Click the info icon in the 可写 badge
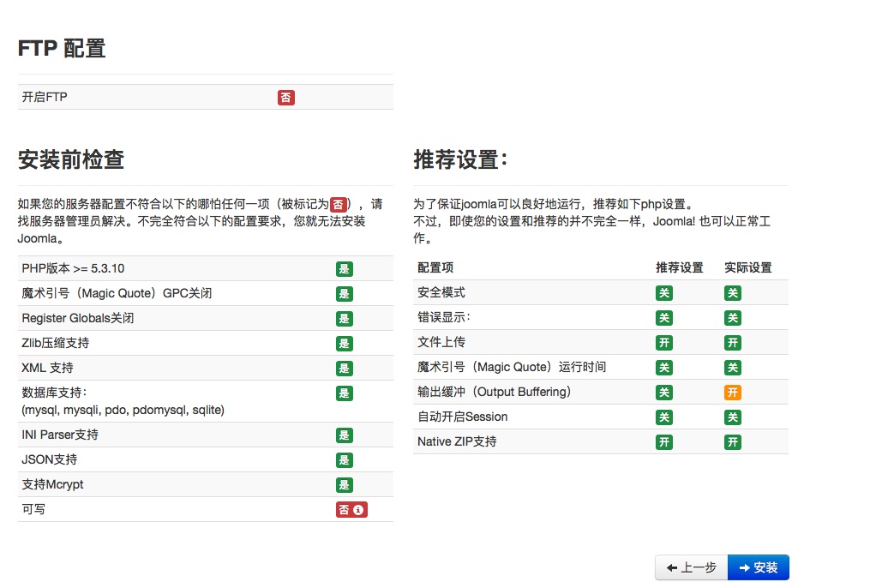The height and width of the screenshot is (588, 870). click(358, 510)
